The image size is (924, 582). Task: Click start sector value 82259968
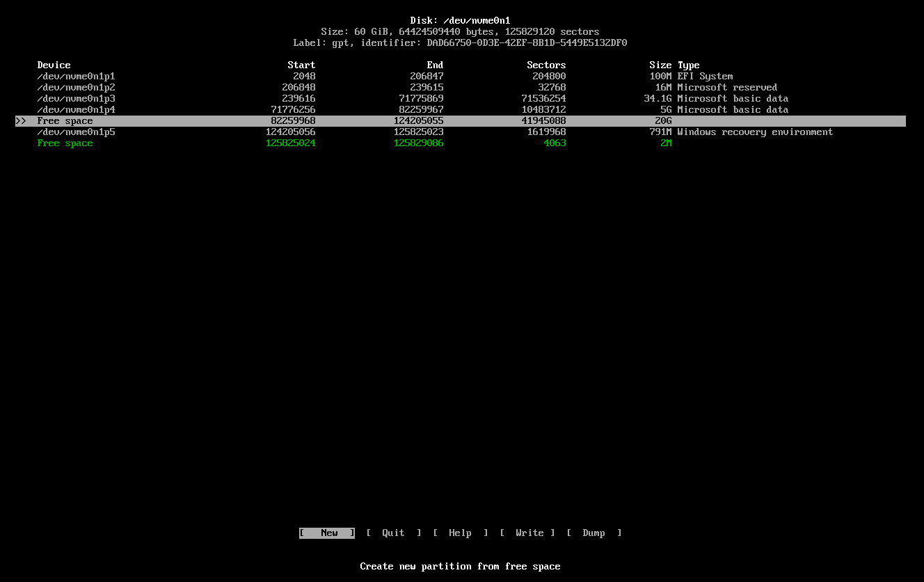(x=294, y=121)
